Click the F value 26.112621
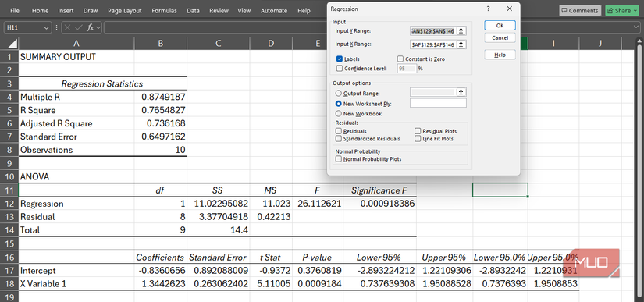 pos(318,204)
